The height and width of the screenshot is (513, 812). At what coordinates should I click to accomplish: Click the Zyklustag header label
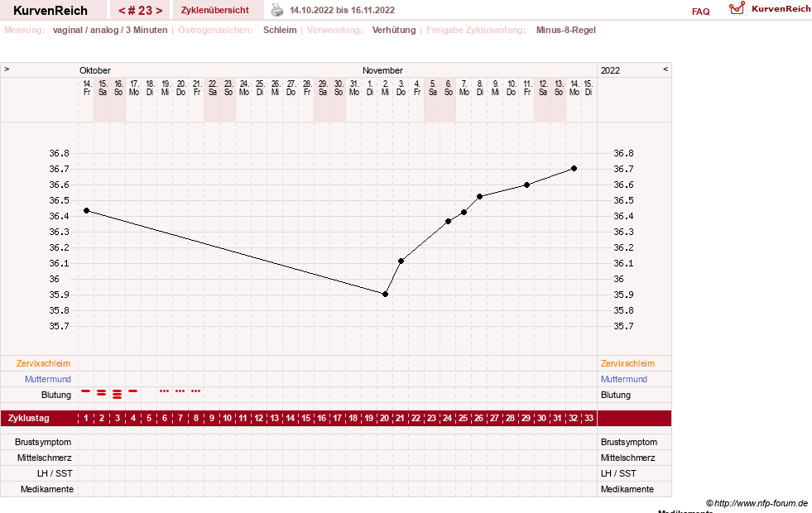point(28,419)
